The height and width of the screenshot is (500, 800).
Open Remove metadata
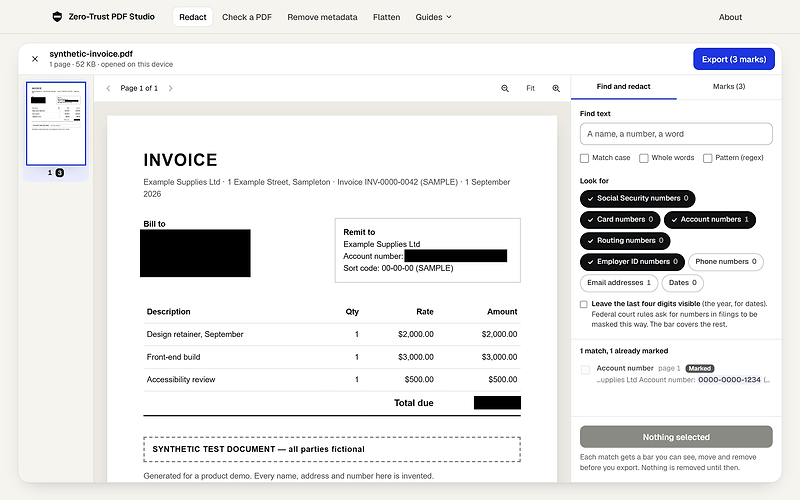(x=322, y=17)
